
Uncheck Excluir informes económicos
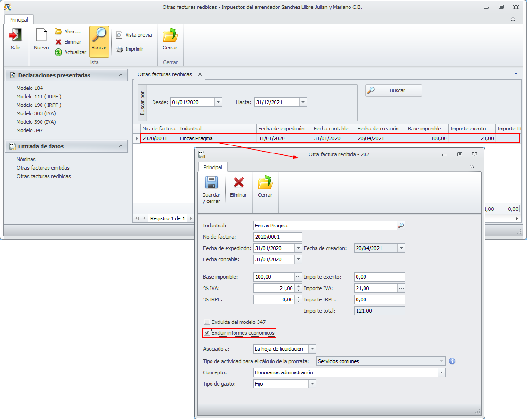(x=207, y=333)
